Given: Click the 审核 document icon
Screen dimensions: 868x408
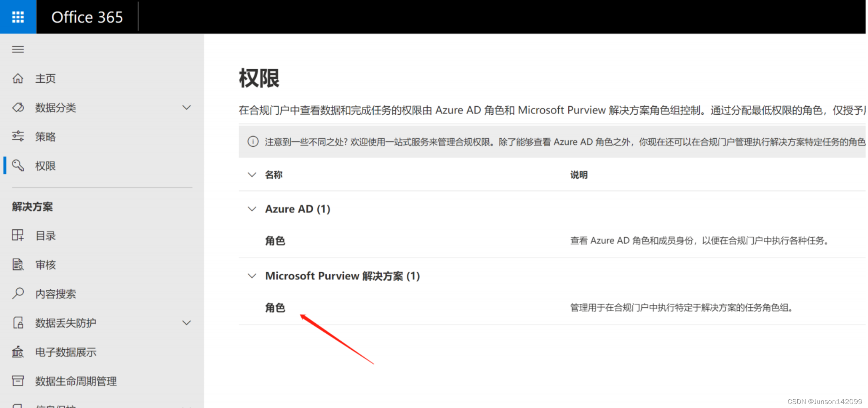Looking at the screenshot, I should 18,264.
